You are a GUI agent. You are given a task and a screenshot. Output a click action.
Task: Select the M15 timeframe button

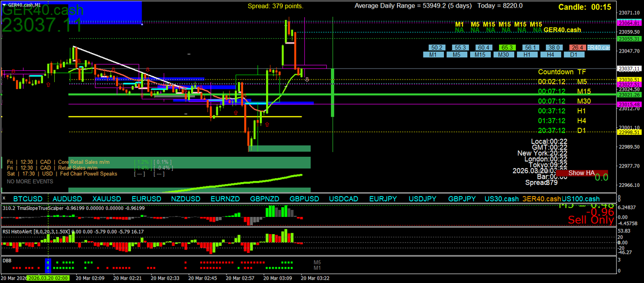tap(480, 55)
